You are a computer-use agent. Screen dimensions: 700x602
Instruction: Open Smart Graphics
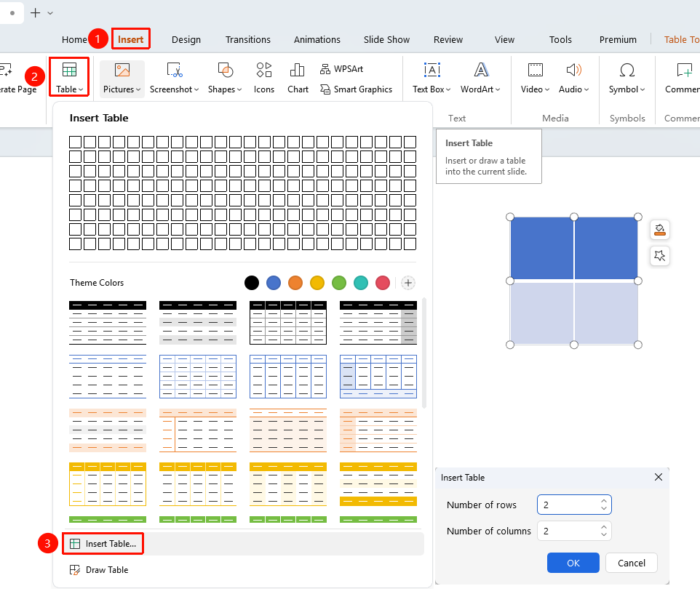coord(357,89)
